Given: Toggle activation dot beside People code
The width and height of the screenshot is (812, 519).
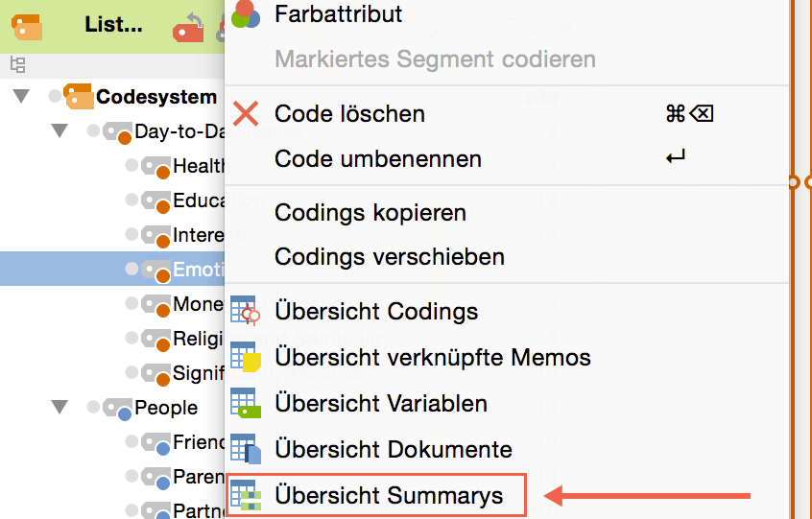Looking at the screenshot, I should point(93,408).
